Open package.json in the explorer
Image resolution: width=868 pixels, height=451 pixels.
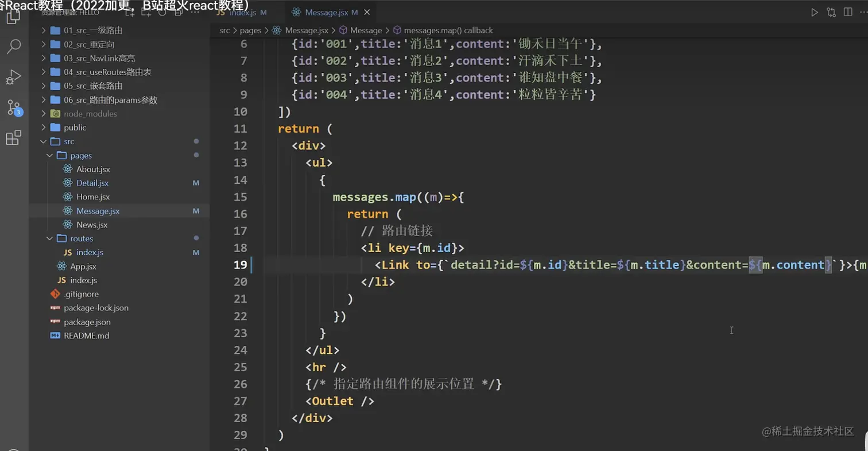pos(87,322)
